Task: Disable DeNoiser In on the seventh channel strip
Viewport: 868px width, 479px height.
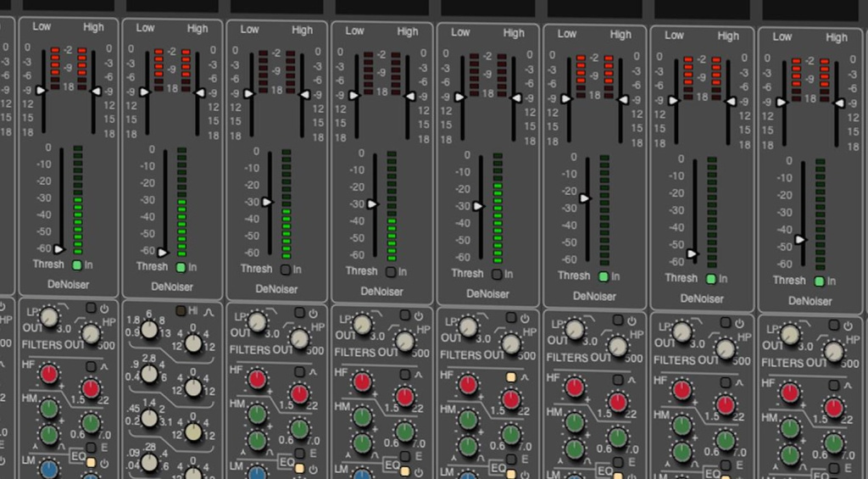Action: pyautogui.click(x=711, y=279)
